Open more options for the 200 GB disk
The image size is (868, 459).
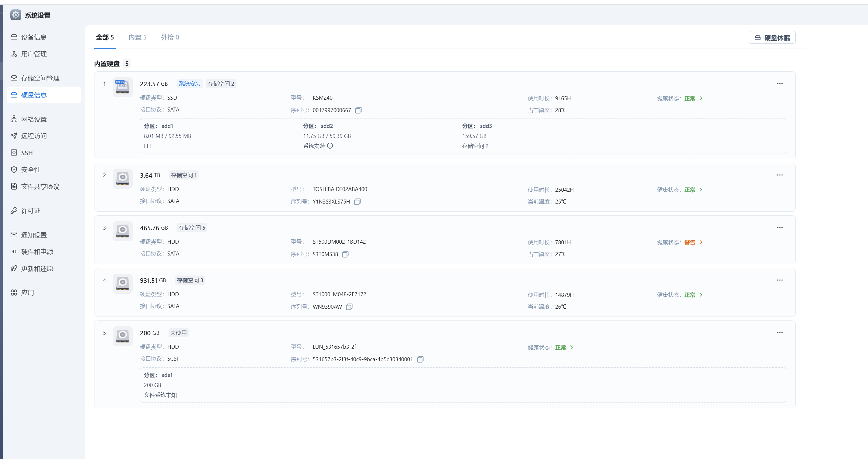[x=779, y=333]
